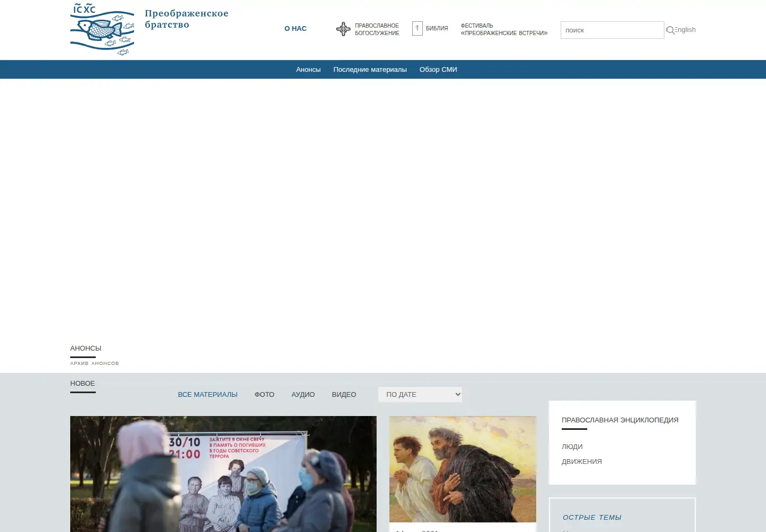Open ДВИЖЕНИЯ in the encyclopedia panel
The height and width of the screenshot is (532, 766).
582,462
